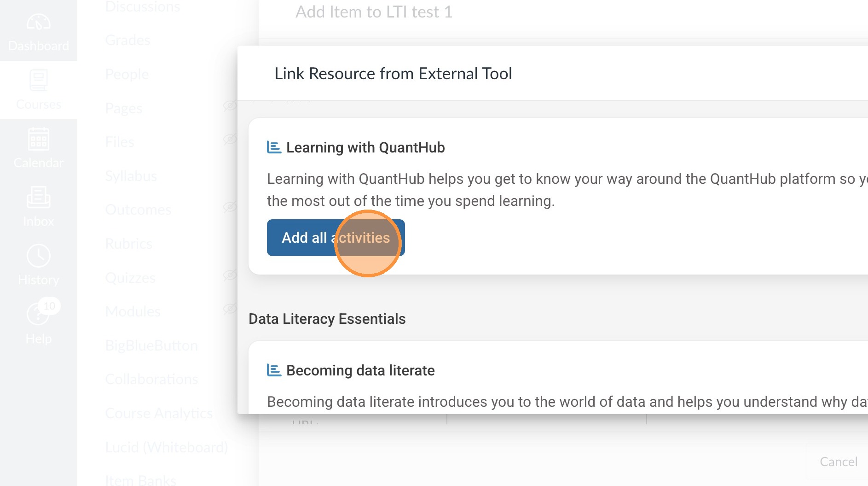Click the Data Literacy Essentials heading
868x486 pixels.
coord(327,319)
